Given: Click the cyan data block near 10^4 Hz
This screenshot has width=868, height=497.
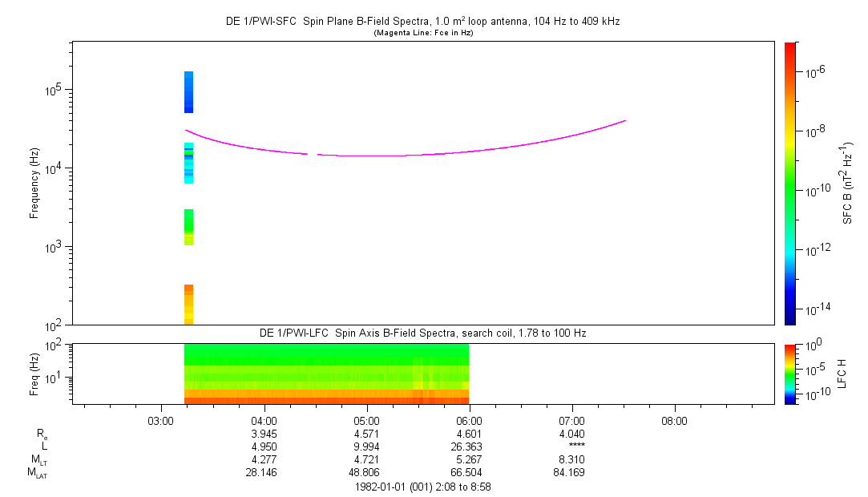Looking at the screenshot, I should (189, 163).
